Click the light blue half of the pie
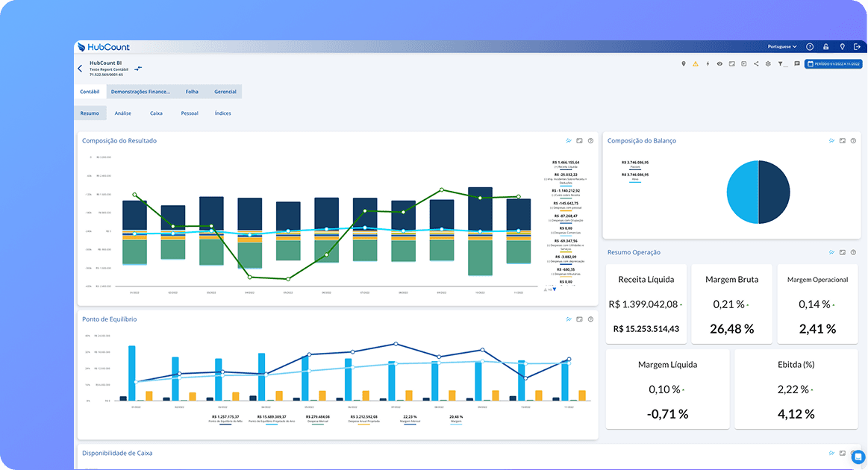Screen dimensions: 868x470 point(743,192)
